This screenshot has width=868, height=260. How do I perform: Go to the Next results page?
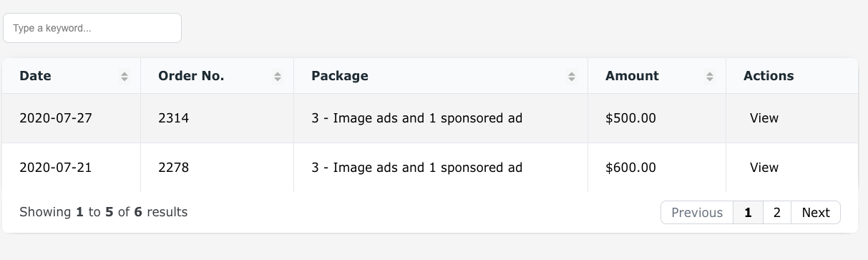click(816, 213)
